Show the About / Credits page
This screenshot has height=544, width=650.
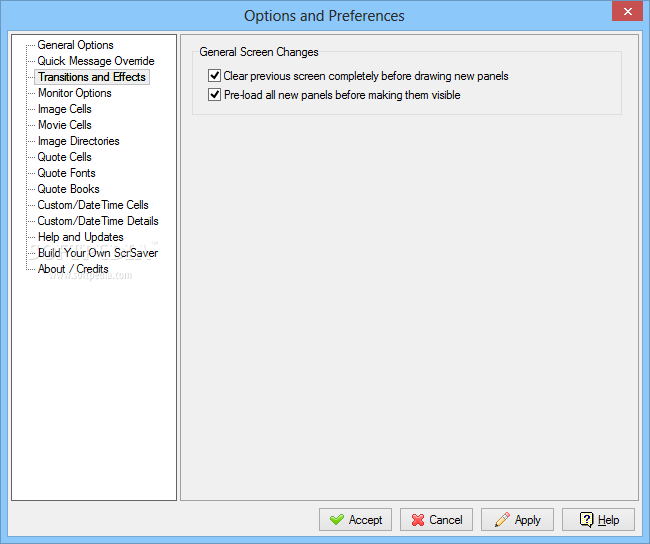[73, 269]
